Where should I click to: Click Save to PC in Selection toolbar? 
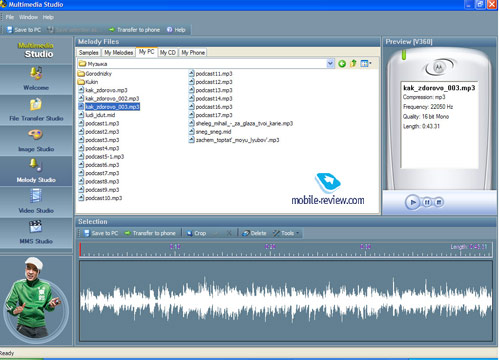point(101,233)
